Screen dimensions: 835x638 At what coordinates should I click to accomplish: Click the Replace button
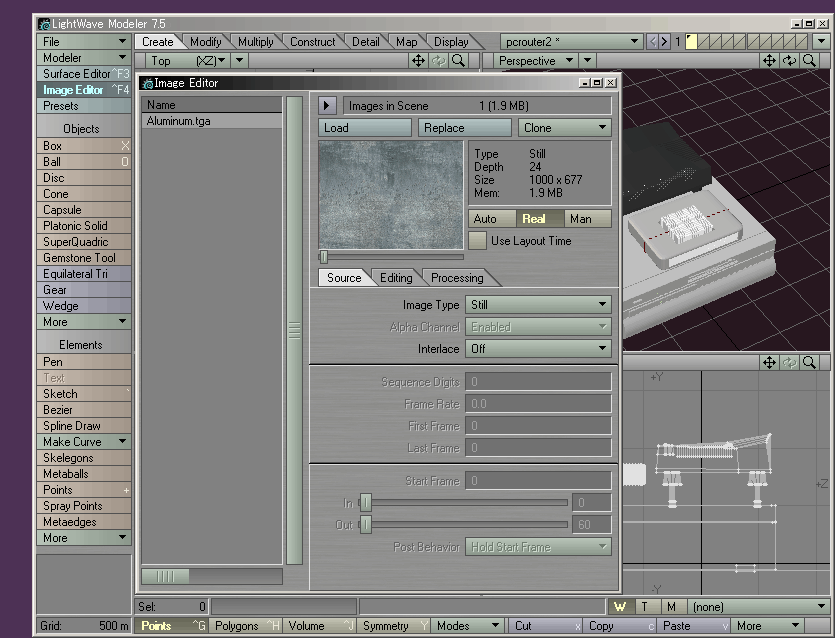pos(463,127)
